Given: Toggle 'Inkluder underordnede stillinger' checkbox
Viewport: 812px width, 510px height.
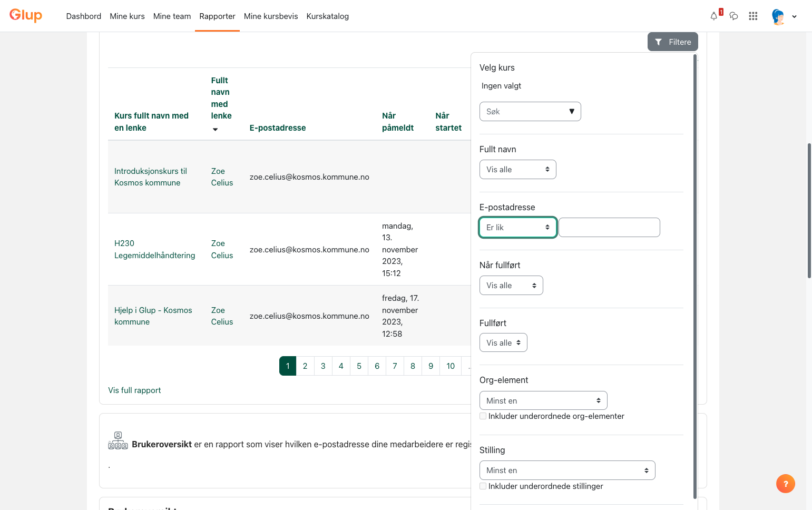Looking at the screenshot, I should point(483,486).
